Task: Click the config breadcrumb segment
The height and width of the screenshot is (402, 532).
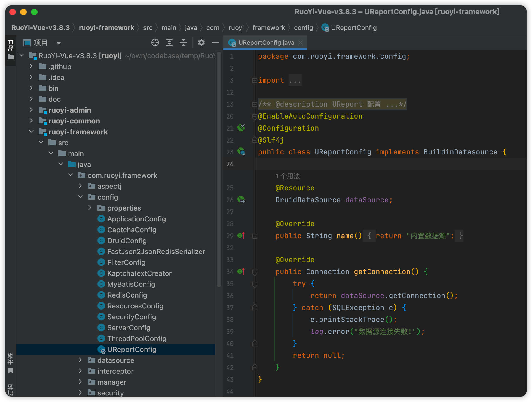Action: (304, 27)
